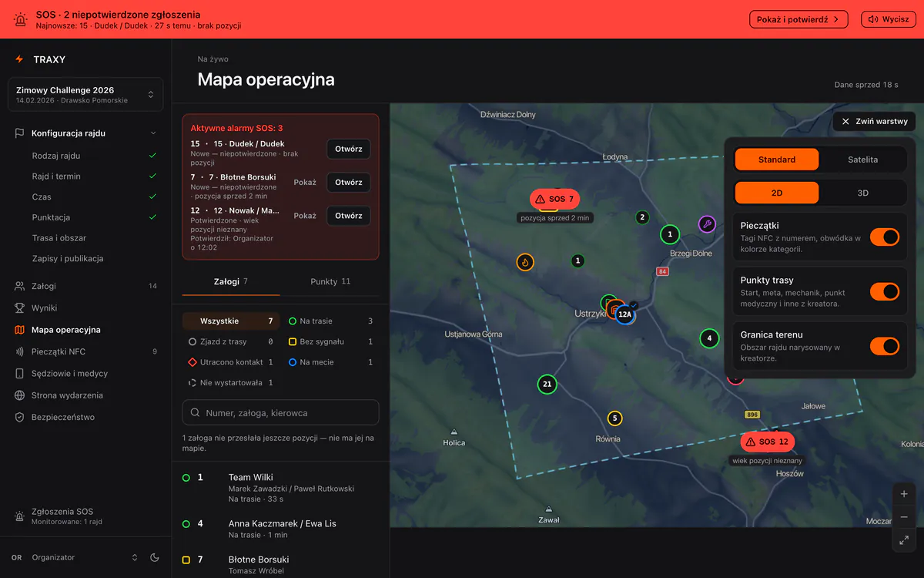Click the yellow crew marker 5
Screen dimensions: 924x578
(x=614, y=418)
